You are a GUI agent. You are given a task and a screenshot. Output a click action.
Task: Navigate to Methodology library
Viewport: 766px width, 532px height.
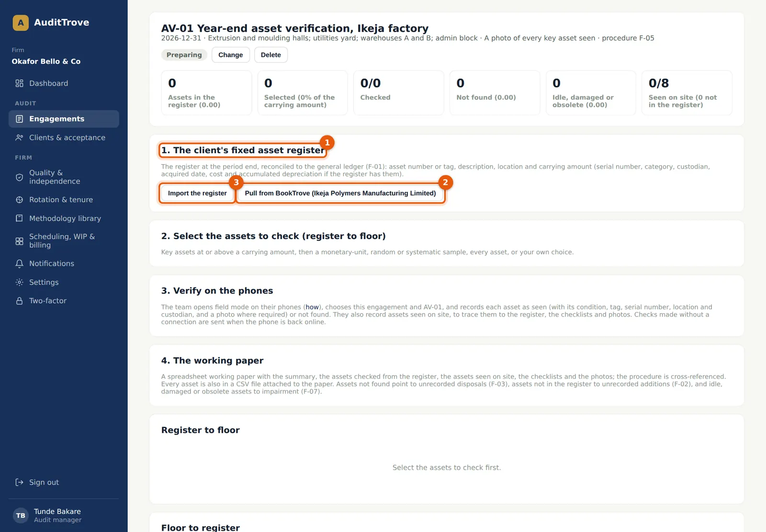[x=64, y=218]
